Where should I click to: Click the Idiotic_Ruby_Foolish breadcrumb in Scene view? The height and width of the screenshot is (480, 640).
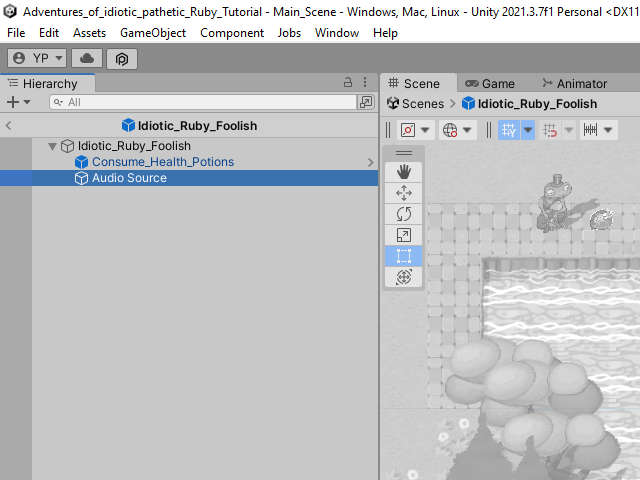530,104
